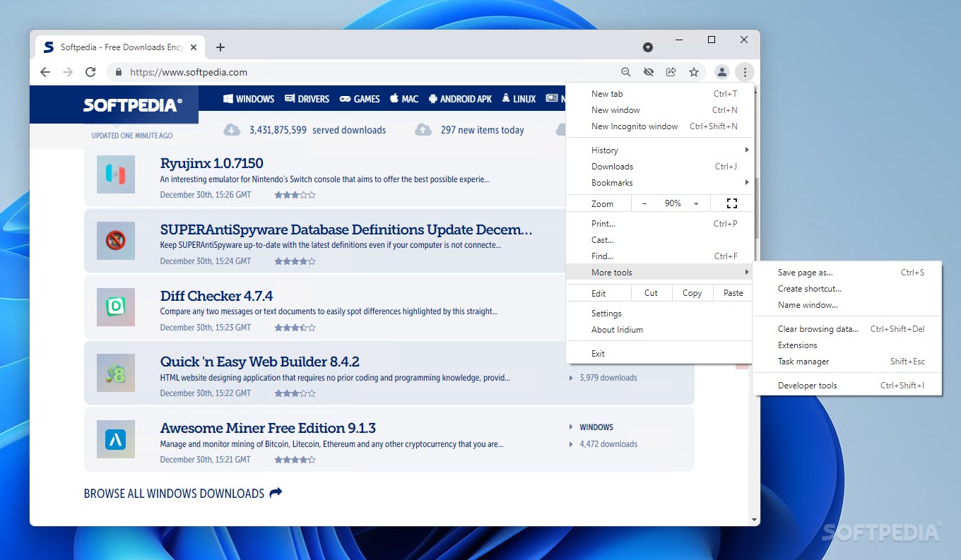Decrease zoom with the minus button

coord(644,203)
